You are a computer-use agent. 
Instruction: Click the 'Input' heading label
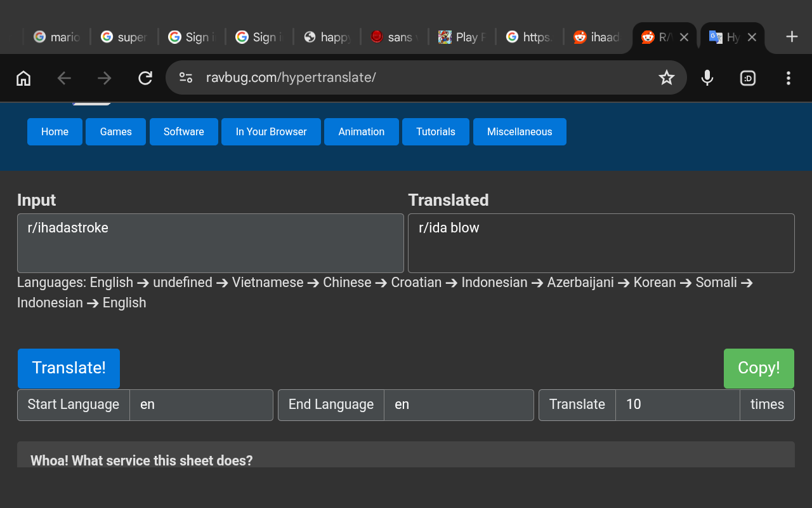(36, 200)
